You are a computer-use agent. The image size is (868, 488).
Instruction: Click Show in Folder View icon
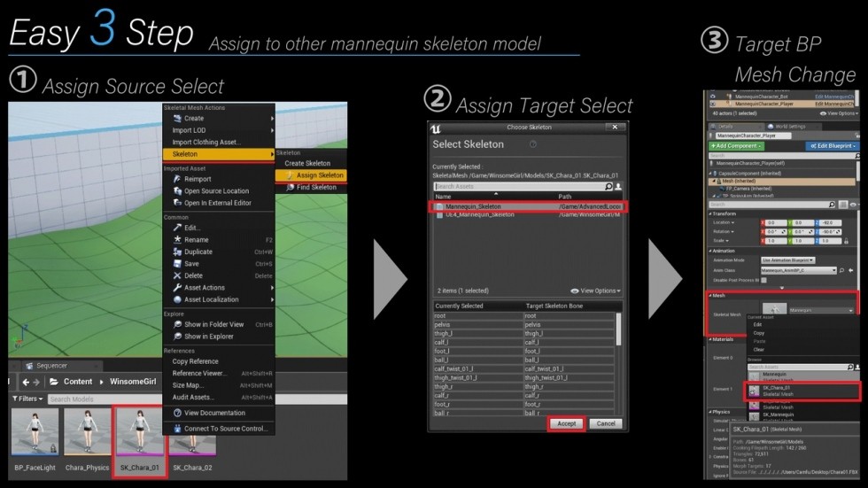tap(177, 324)
